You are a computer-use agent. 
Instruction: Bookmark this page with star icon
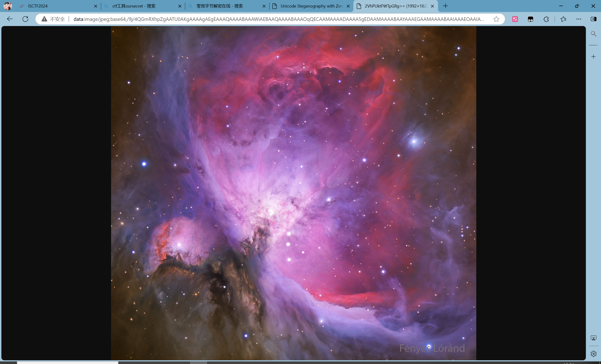coord(496,19)
